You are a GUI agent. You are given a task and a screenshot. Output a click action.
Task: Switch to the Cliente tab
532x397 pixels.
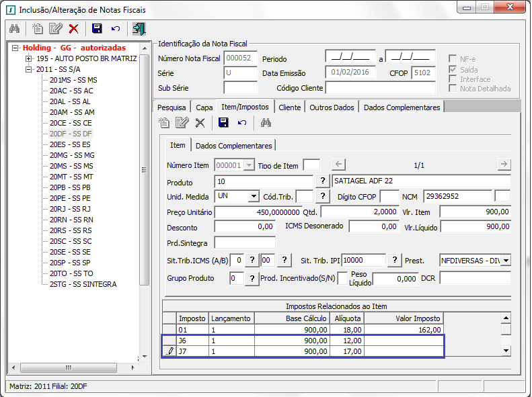pos(289,107)
